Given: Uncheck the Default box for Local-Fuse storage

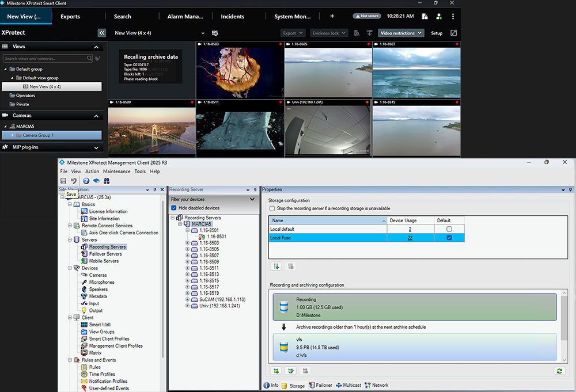Looking at the screenshot, I should [449, 238].
